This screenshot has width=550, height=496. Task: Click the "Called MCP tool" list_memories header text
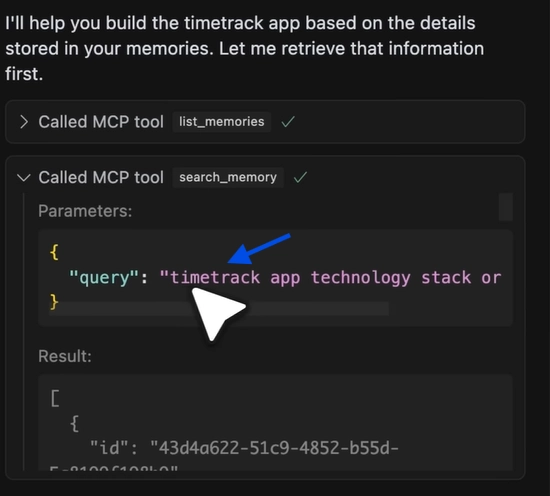[x=101, y=122]
